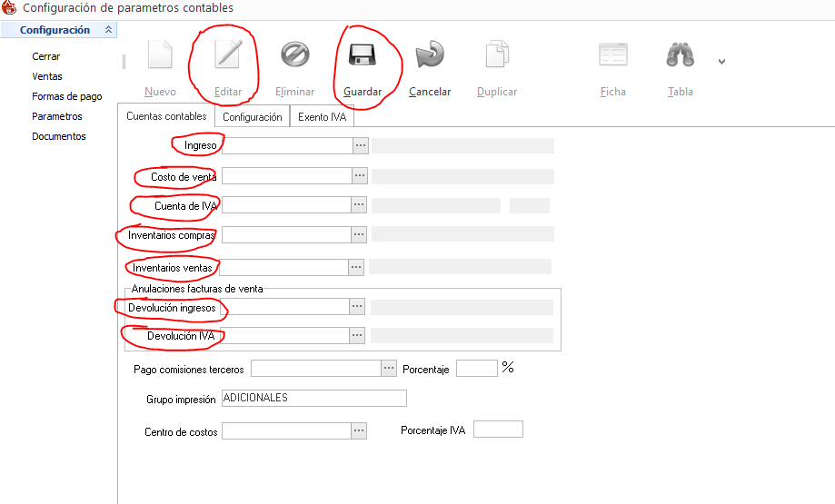Collapse the Configuración sidebar panel
This screenshot has height=504, width=835.
coord(109,30)
